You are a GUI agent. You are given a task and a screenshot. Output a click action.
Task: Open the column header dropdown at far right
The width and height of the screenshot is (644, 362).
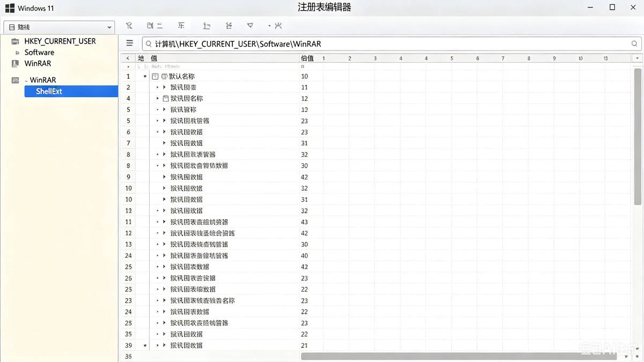coord(638,58)
